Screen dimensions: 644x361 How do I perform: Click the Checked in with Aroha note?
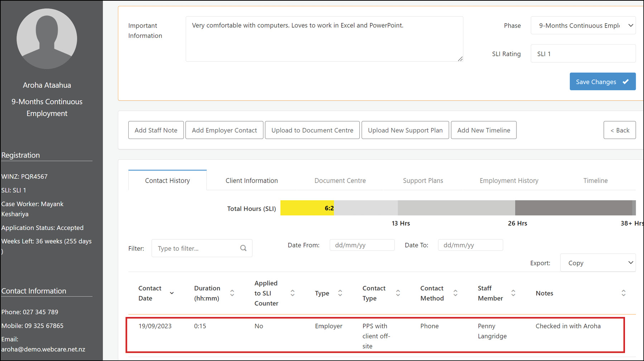point(568,326)
